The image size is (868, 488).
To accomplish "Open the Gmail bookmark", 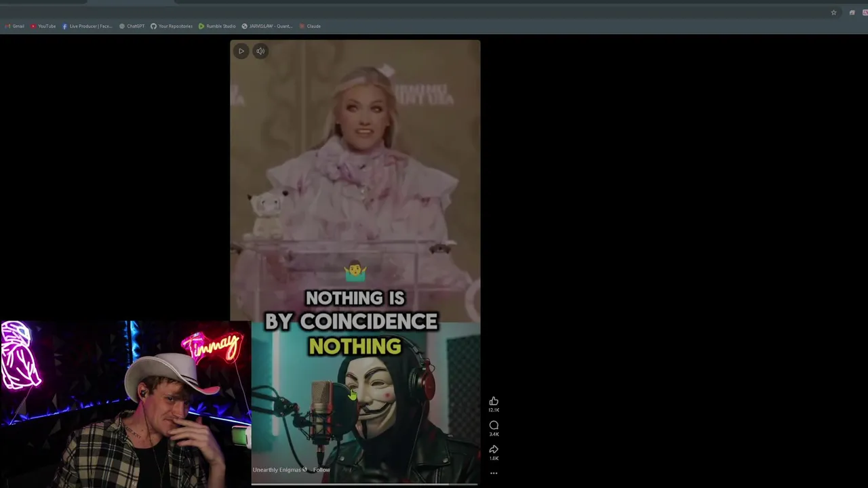I will 15,26.
